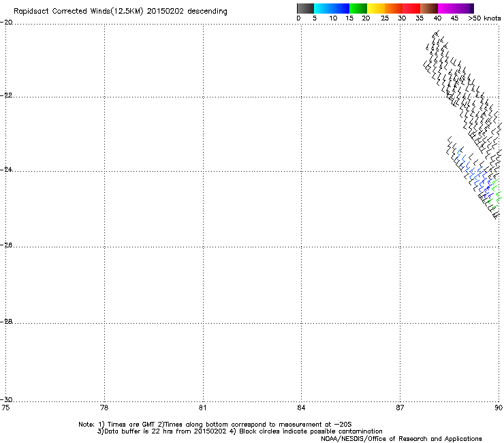504x443 pixels.
Task: Click the '-26' latitude axis label
Action: tap(6, 245)
